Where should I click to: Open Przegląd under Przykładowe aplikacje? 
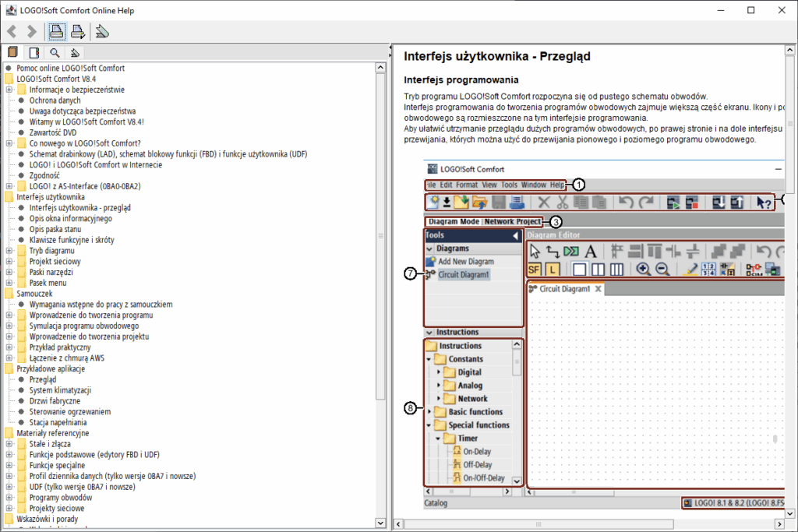click(x=43, y=379)
